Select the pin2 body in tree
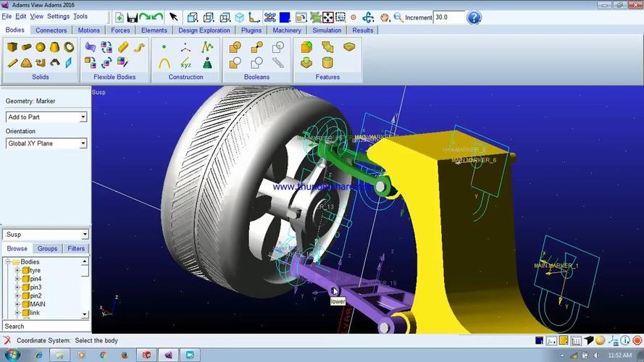The image size is (644, 362). 35,295
